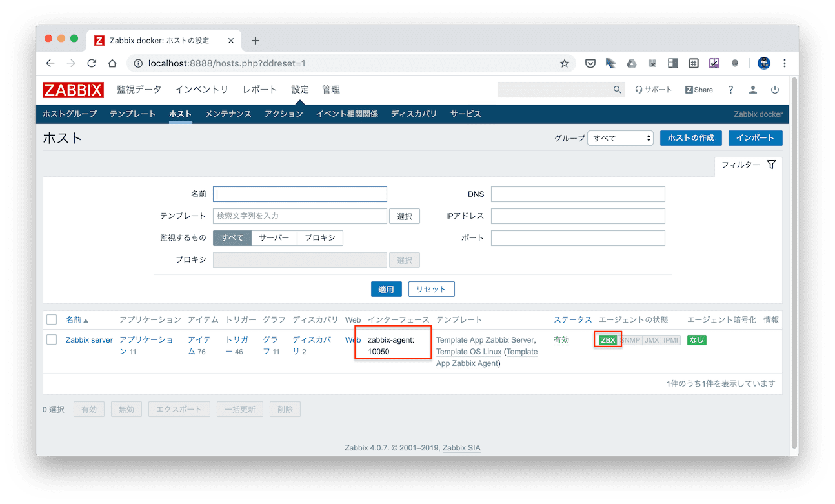
Task: Select サーバー in monitored-by toggle
Action: click(x=274, y=237)
